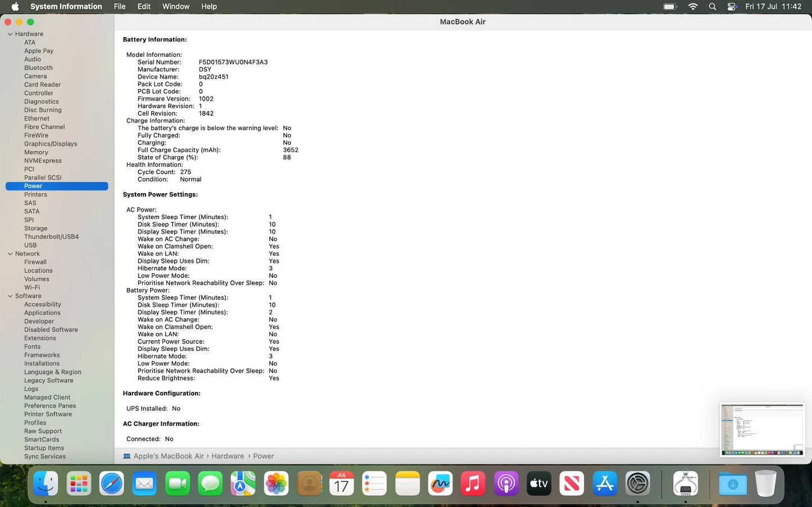Image resolution: width=812 pixels, height=507 pixels.
Task: Click the date and time display
Action: (773, 7)
